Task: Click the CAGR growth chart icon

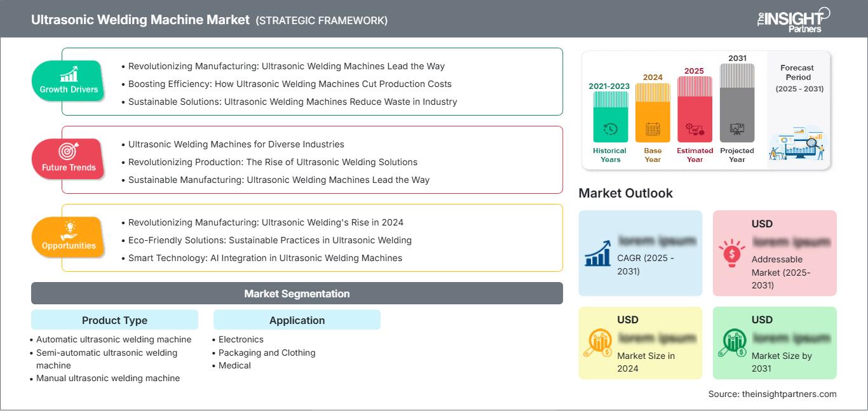Action: click(598, 253)
